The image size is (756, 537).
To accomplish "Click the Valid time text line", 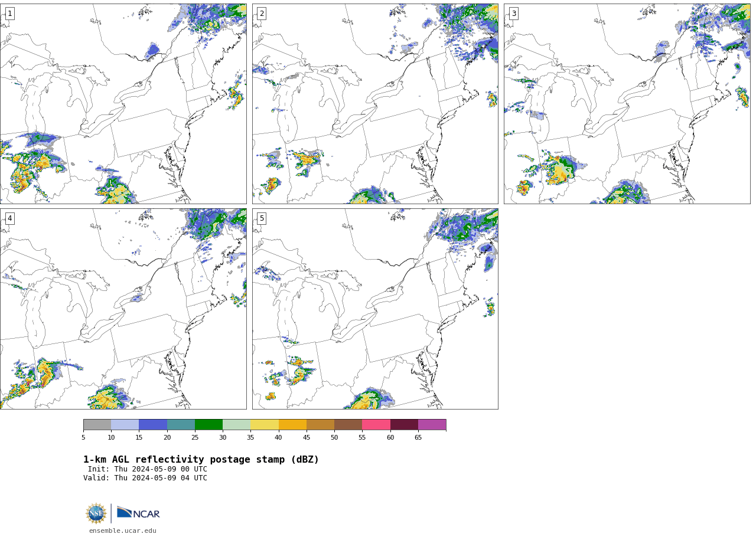I will pyautogui.click(x=145, y=478).
